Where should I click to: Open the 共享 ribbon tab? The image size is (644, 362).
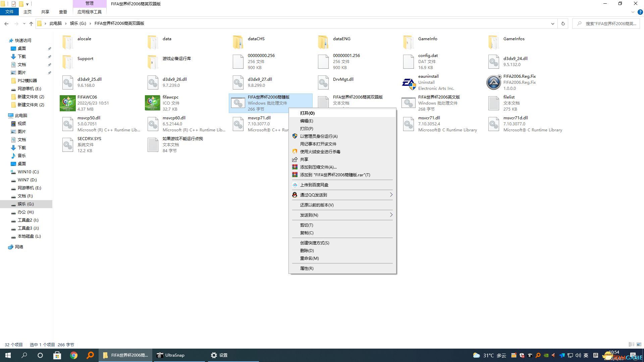pos(45,12)
